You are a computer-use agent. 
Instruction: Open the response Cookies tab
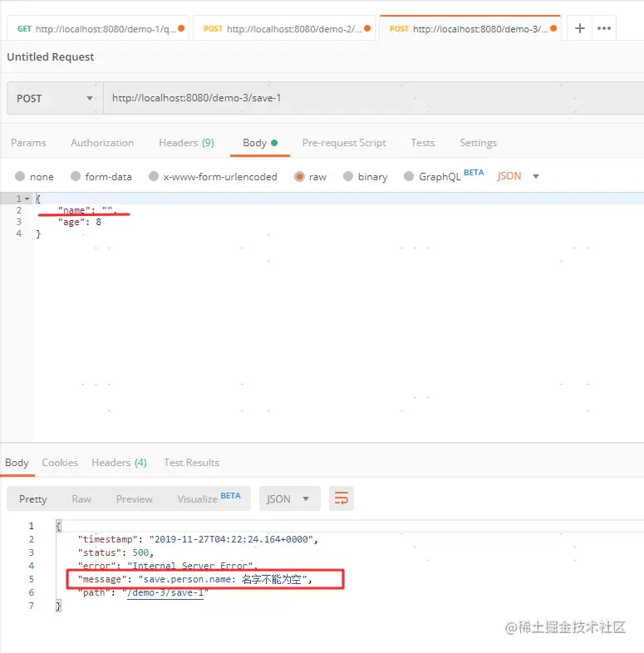[60, 463]
